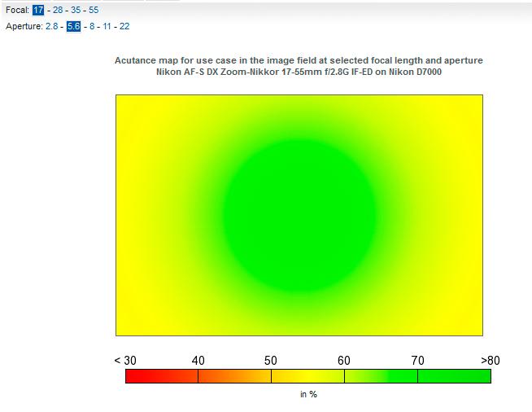Choose aperture 22

[x=124, y=26]
